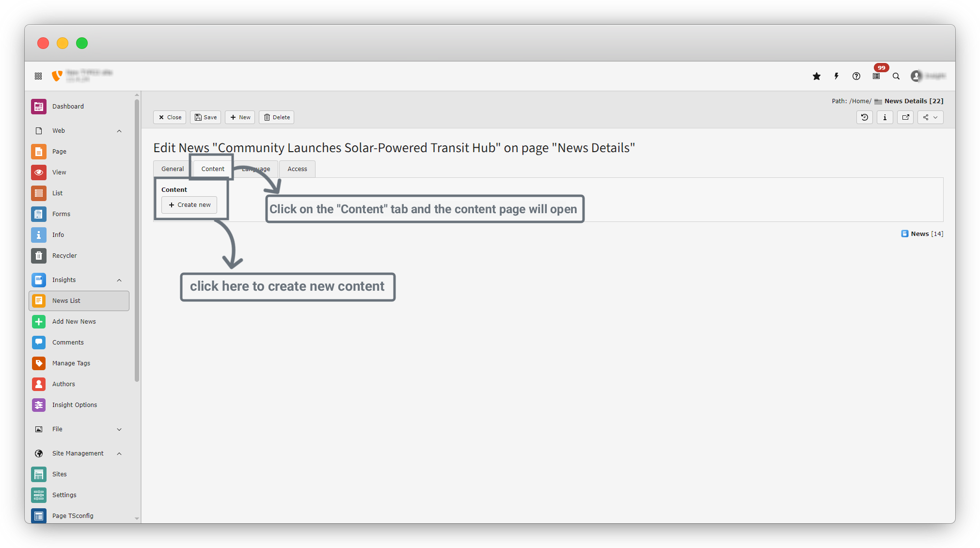The image size is (980, 548).
Task: Collapse the Web module group
Action: (x=119, y=131)
